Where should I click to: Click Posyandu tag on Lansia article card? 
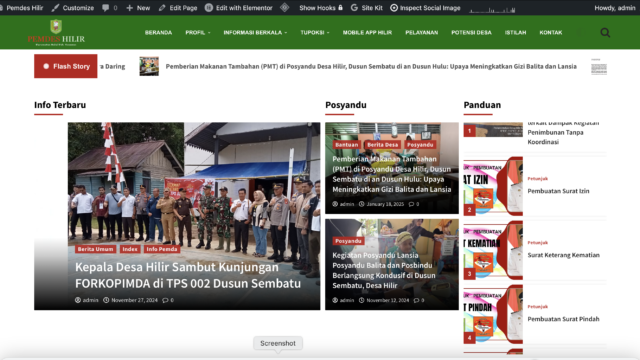[x=348, y=241]
